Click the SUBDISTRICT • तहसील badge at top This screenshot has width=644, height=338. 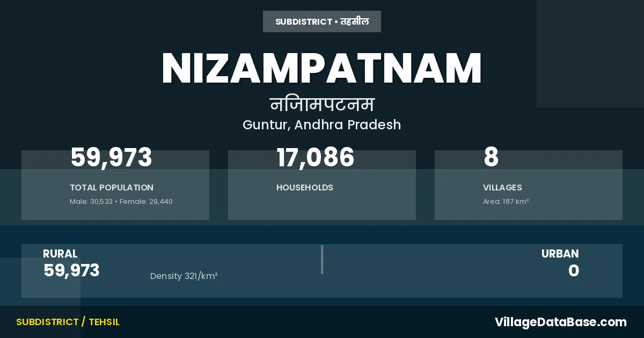click(322, 21)
